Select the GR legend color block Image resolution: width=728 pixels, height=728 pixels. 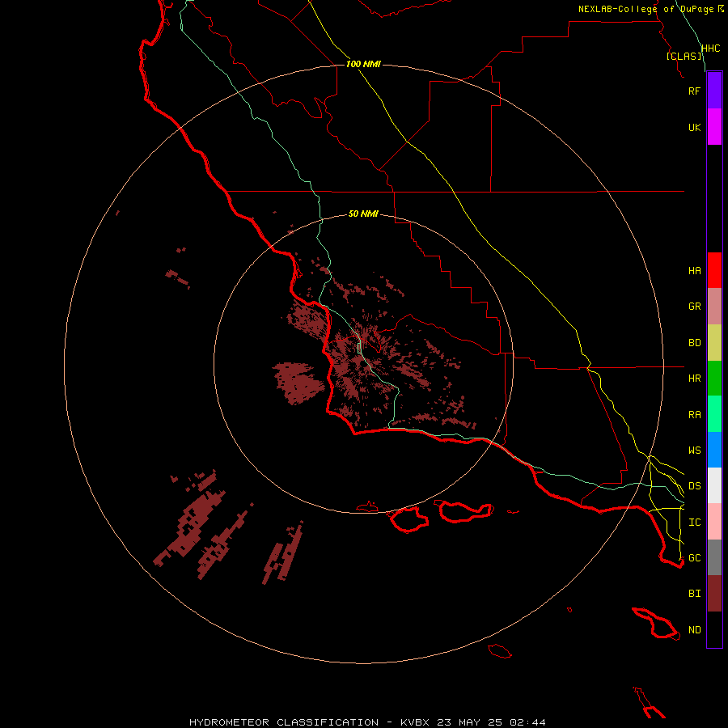point(714,307)
